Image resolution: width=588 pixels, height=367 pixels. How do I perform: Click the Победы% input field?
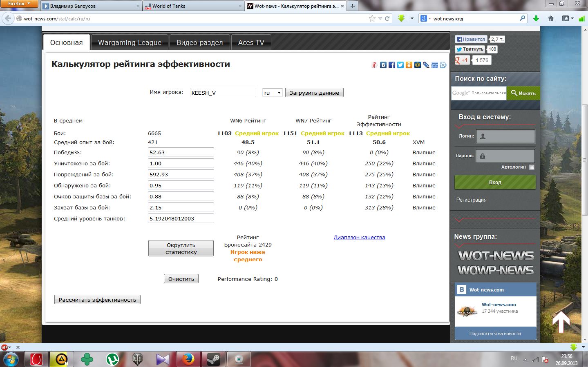(181, 152)
